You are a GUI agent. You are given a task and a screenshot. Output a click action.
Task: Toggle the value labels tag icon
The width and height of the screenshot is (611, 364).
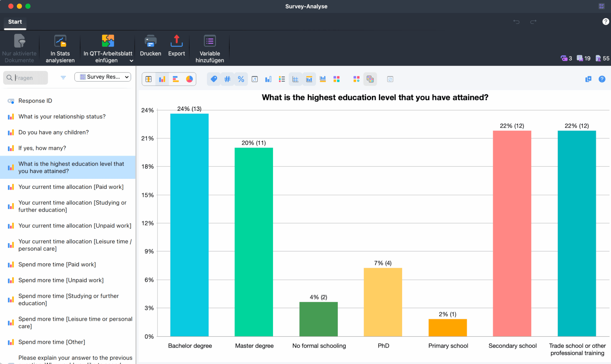pos(213,79)
